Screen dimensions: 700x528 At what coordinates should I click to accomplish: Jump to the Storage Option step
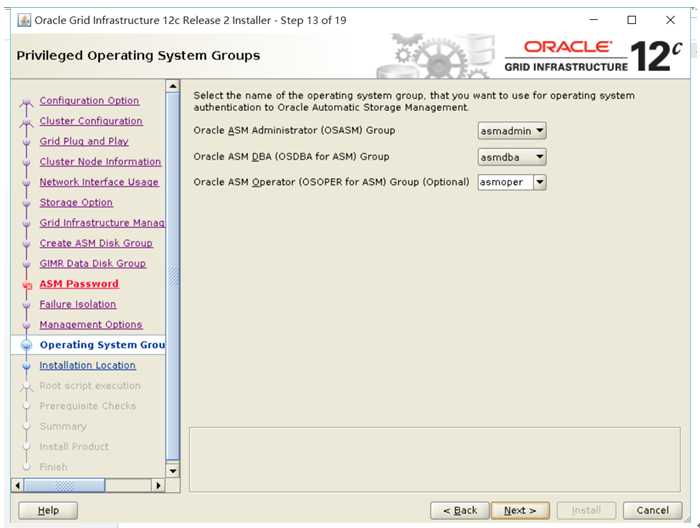point(76,202)
